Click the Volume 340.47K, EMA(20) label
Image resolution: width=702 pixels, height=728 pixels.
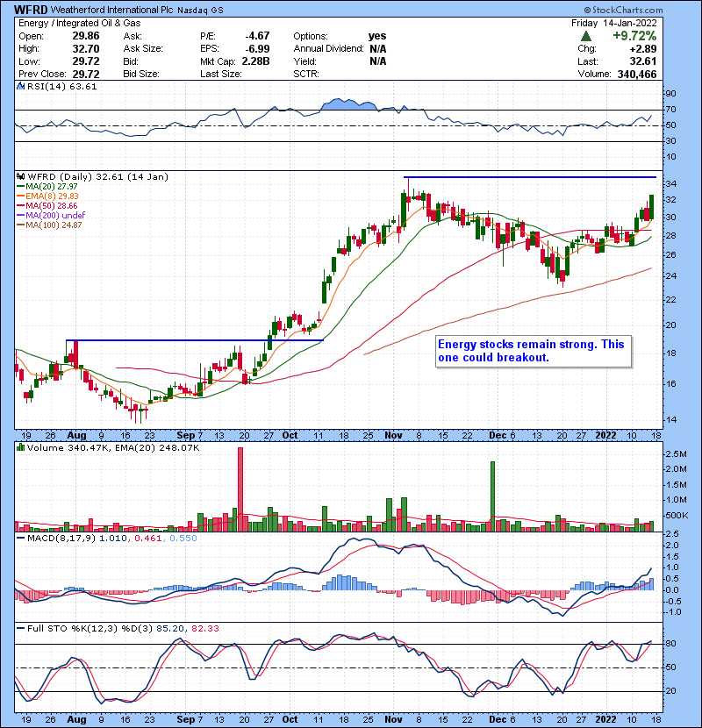(113, 448)
